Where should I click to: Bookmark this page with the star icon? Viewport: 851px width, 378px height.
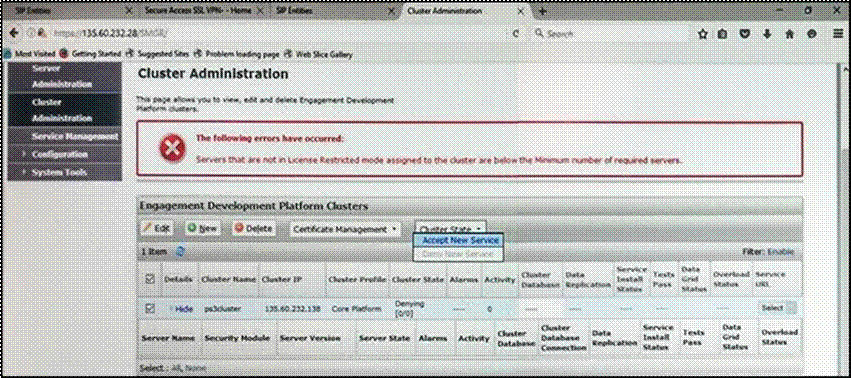click(703, 34)
